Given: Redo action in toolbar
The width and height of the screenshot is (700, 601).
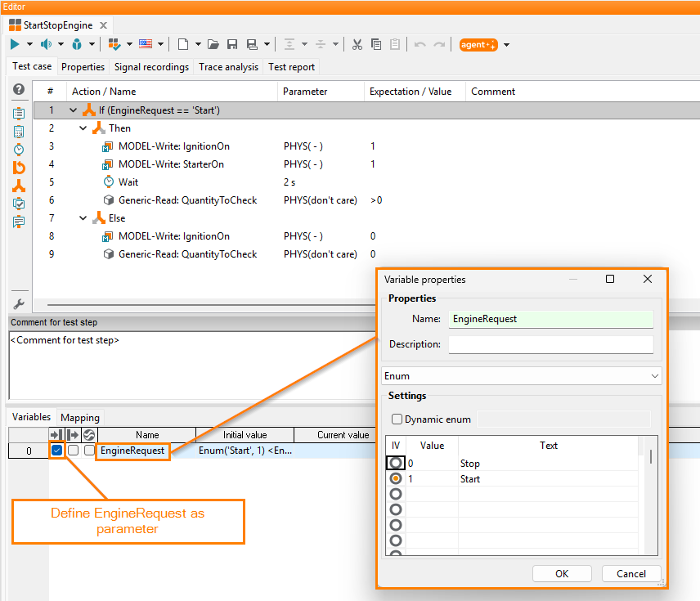Looking at the screenshot, I should (x=439, y=44).
